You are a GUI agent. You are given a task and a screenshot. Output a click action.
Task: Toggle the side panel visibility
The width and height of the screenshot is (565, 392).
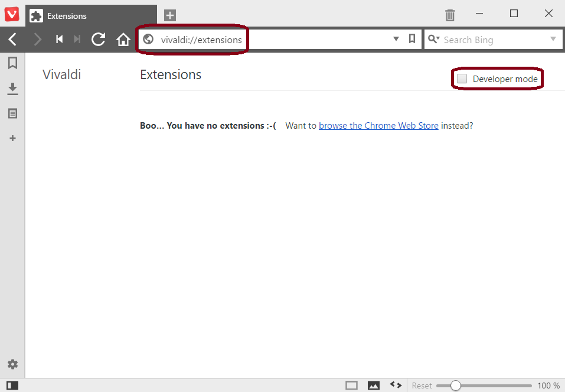12,386
